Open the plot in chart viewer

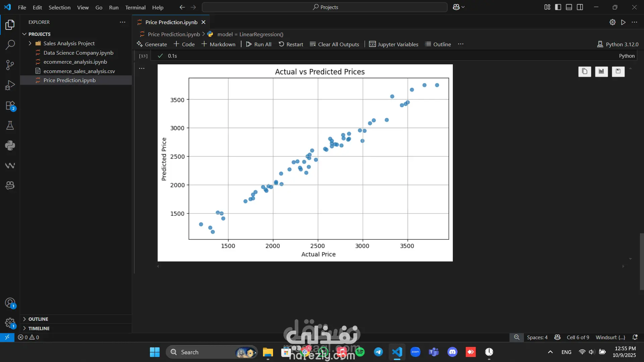coord(601,71)
